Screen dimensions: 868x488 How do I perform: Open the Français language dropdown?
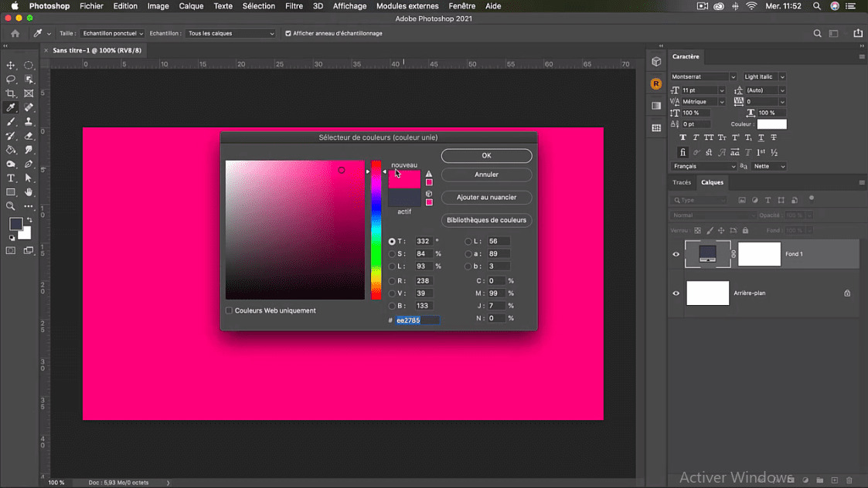[703, 166]
